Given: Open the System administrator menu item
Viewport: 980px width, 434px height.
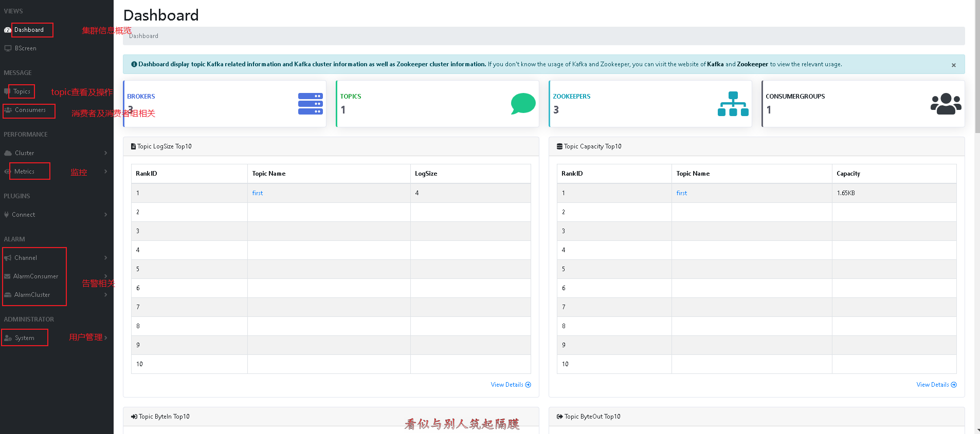Looking at the screenshot, I should click(25, 338).
